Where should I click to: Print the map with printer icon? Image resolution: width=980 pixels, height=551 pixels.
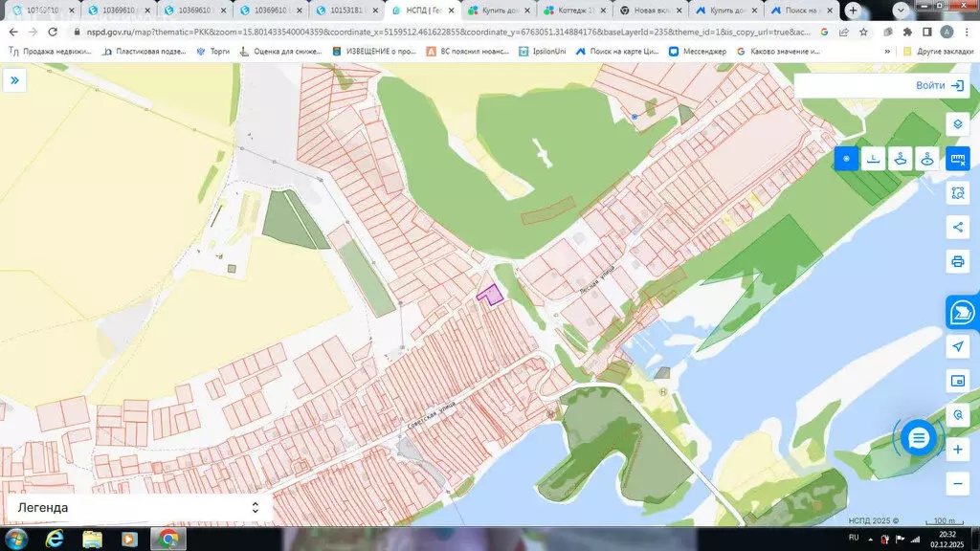coord(957,261)
